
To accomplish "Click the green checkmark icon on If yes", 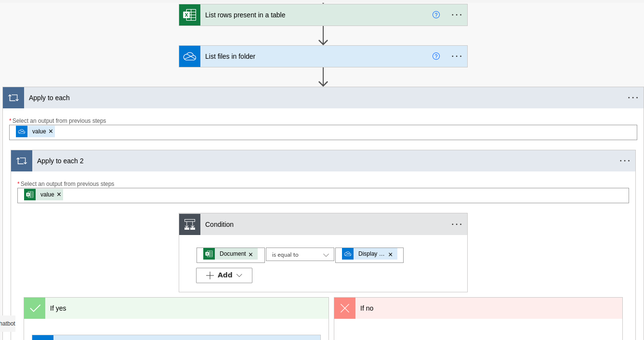I will coord(34,308).
